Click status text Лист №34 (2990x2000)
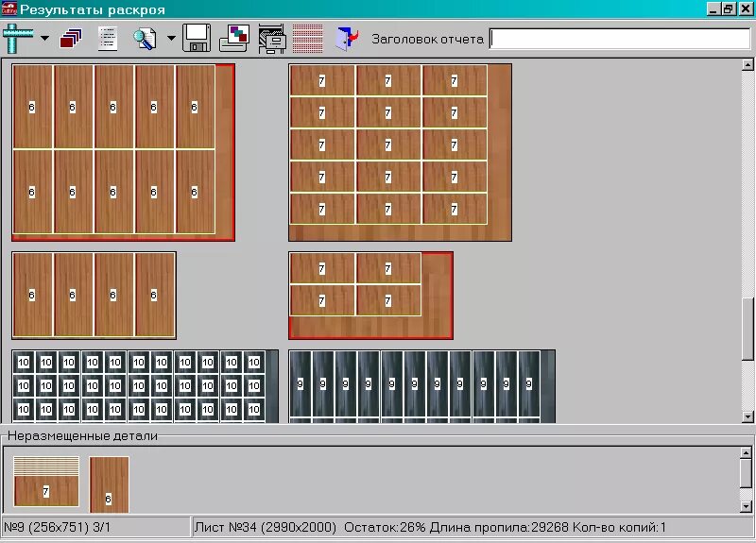Image resolution: width=756 pixels, height=543 pixels. (x=266, y=527)
